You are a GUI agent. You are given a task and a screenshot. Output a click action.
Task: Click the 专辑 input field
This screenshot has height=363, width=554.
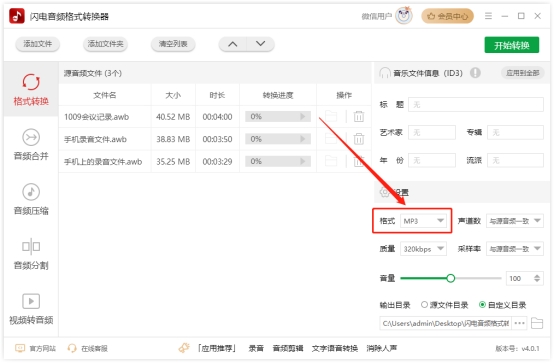coord(515,133)
